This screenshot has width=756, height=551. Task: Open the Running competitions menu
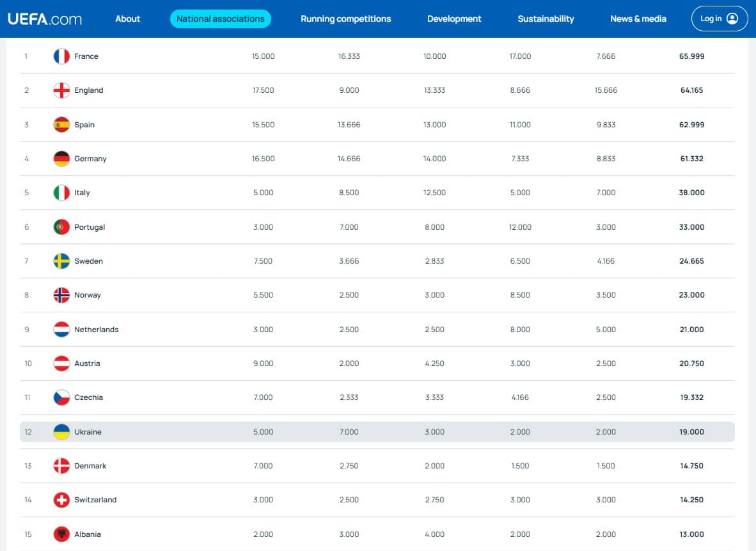(x=345, y=19)
